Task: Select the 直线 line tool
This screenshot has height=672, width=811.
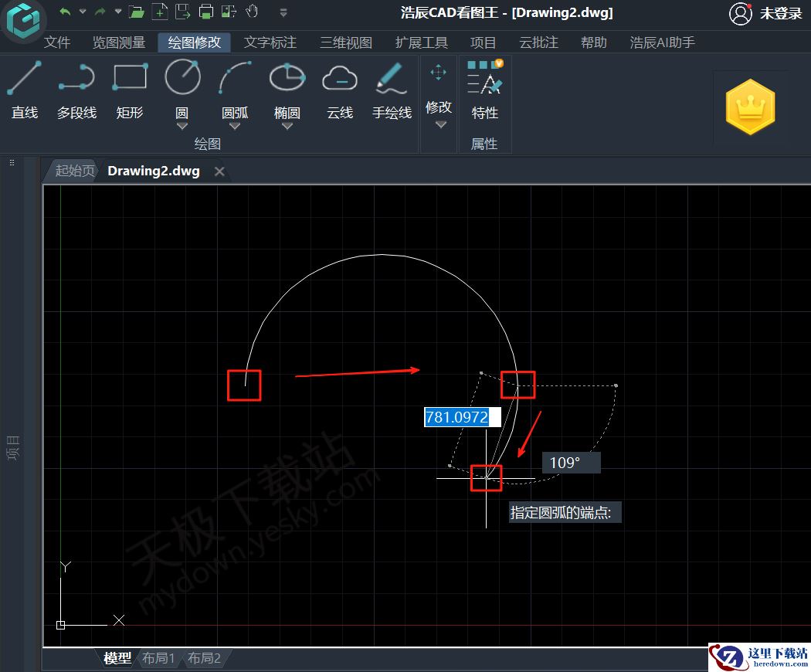Action: 24,89
